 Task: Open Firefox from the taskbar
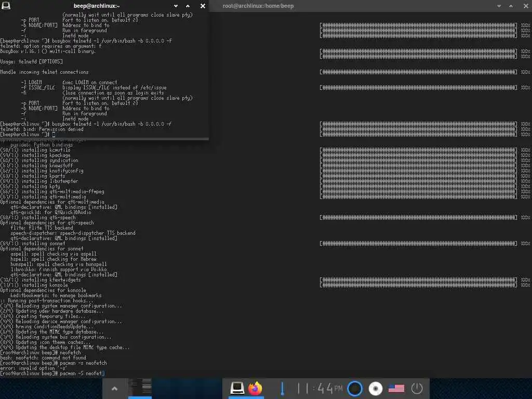click(x=255, y=388)
